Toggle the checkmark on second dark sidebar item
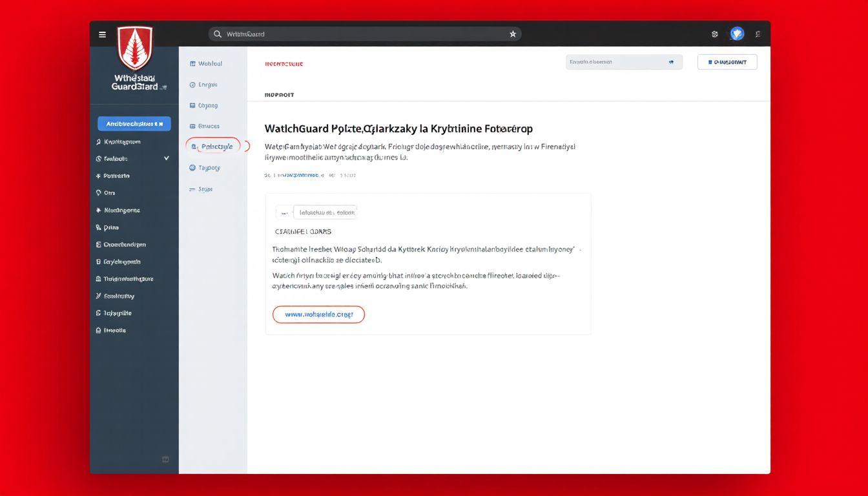 click(167, 158)
